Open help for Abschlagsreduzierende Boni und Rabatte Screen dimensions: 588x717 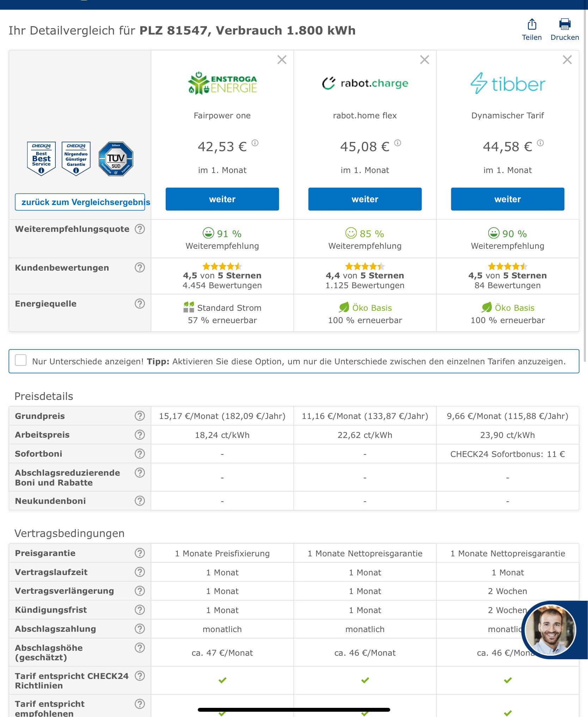(x=140, y=473)
